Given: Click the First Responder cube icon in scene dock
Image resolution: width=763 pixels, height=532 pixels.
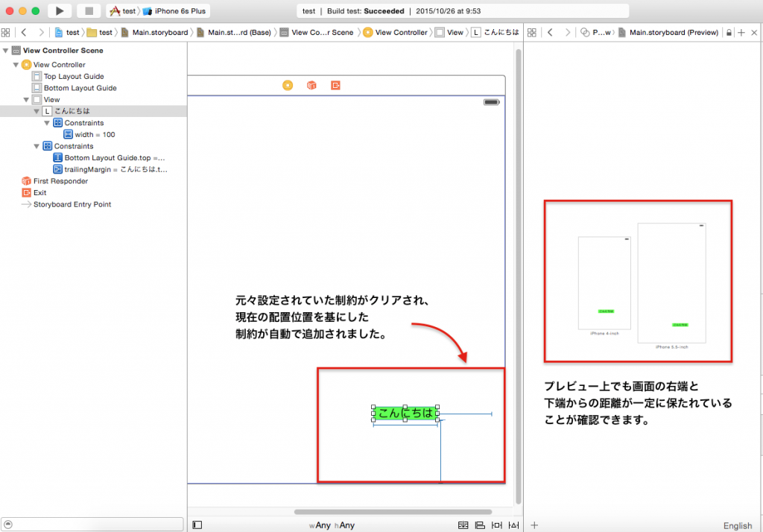Looking at the screenshot, I should pyautogui.click(x=311, y=86).
